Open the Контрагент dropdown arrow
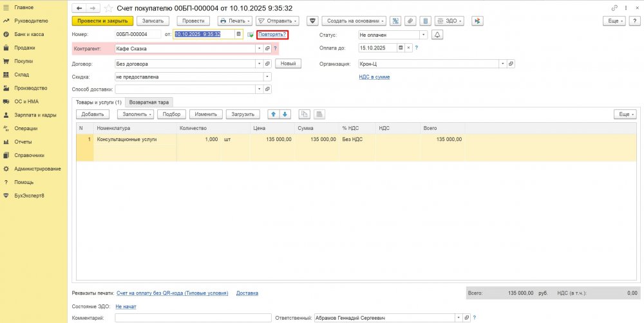This screenshot has height=323, width=644. 259,48
